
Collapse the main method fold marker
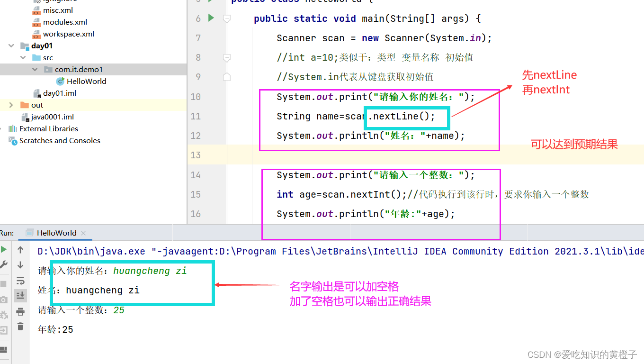tap(227, 18)
